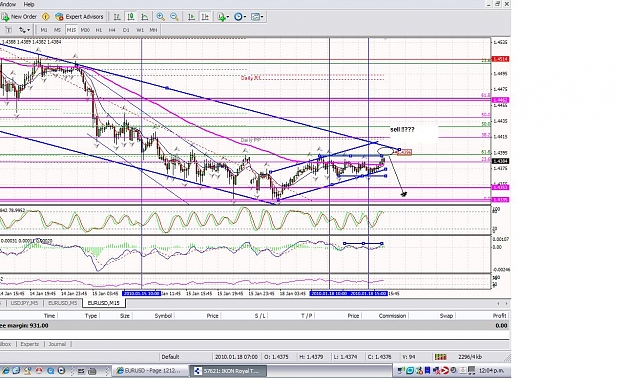The image size is (625, 391).
Task: Sort trades by the Profit column
Action: coord(499,316)
